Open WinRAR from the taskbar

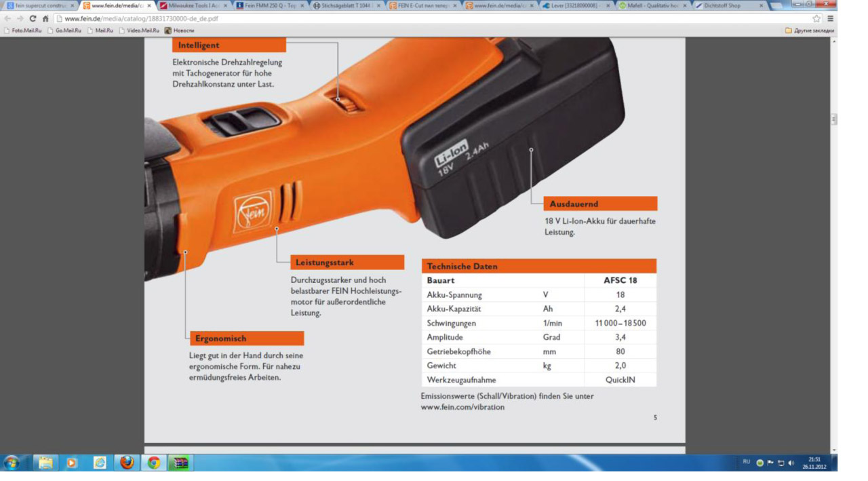click(x=180, y=463)
